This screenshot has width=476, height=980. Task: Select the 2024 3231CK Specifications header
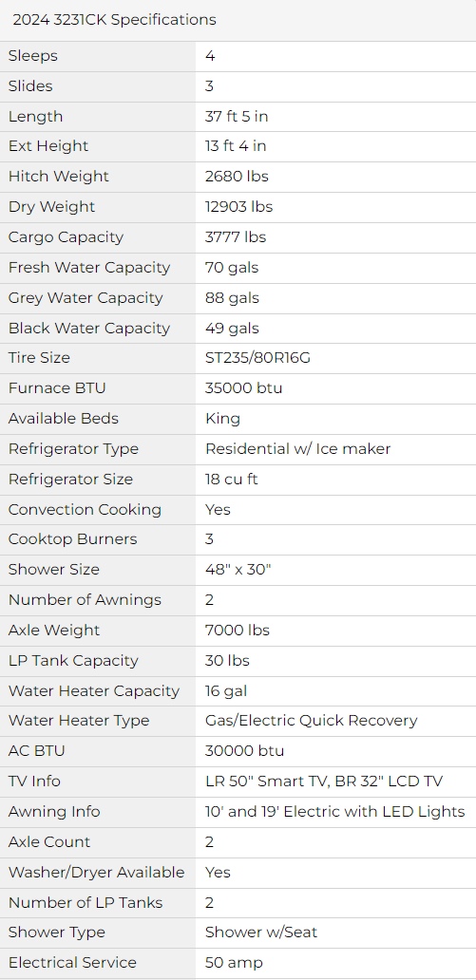pos(114,20)
